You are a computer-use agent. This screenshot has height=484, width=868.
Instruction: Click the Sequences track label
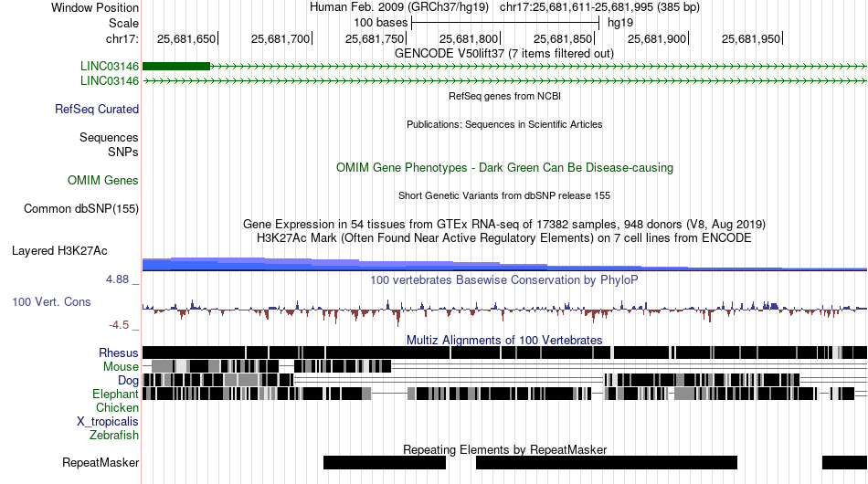109,137
